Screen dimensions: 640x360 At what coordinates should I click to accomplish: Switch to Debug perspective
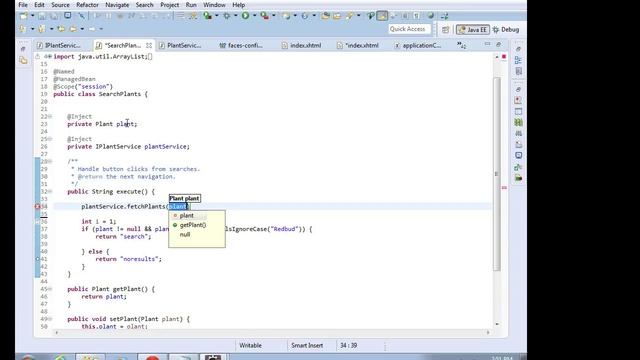click(x=506, y=29)
